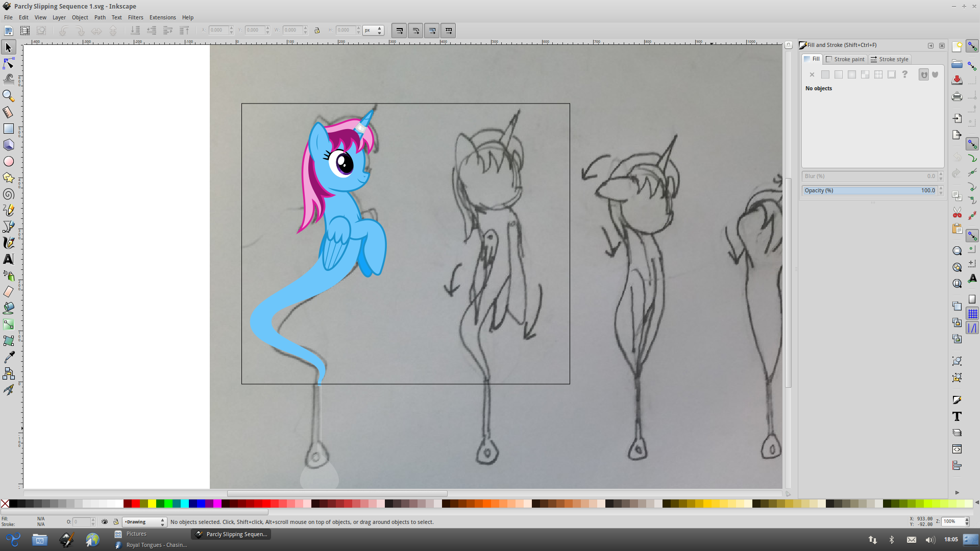The image size is (980, 551).
Task: Select the Spiral tool
Action: pos(9,194)
